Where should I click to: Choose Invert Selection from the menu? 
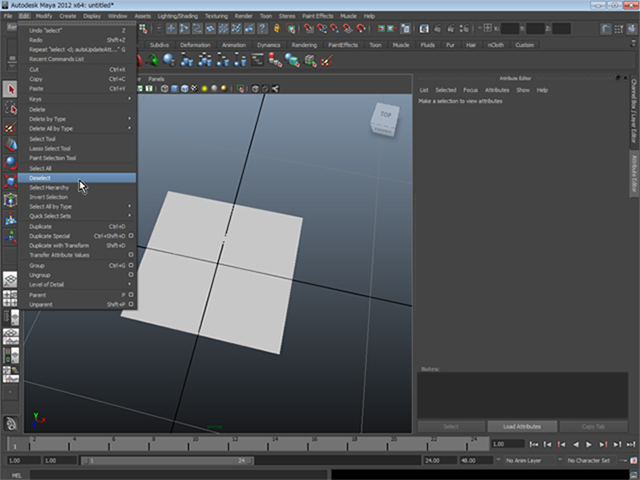tap(78, 197)
